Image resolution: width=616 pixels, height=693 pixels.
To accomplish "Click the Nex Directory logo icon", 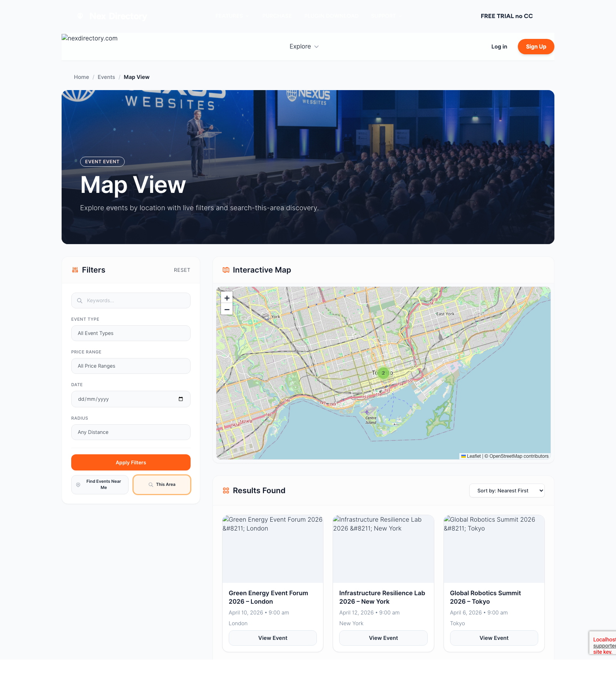I will [80, 16].
